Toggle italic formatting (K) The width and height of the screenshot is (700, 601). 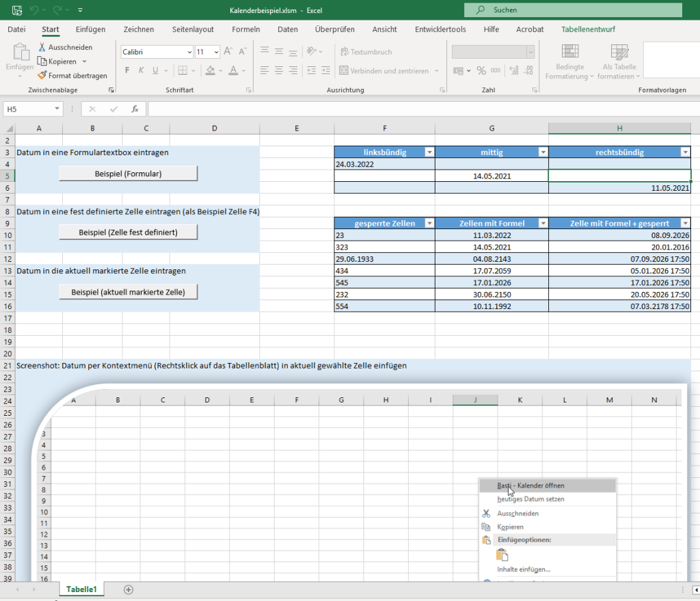click(142, 70)
